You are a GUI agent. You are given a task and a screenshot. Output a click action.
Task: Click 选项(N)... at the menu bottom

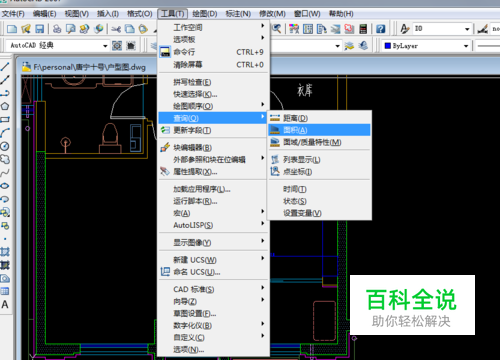click(x=213, y=350)
